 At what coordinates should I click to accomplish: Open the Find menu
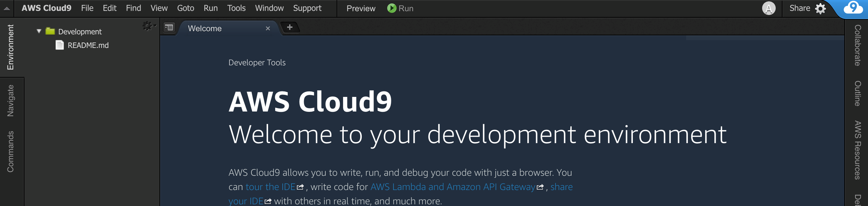click(x=133, y=8)
